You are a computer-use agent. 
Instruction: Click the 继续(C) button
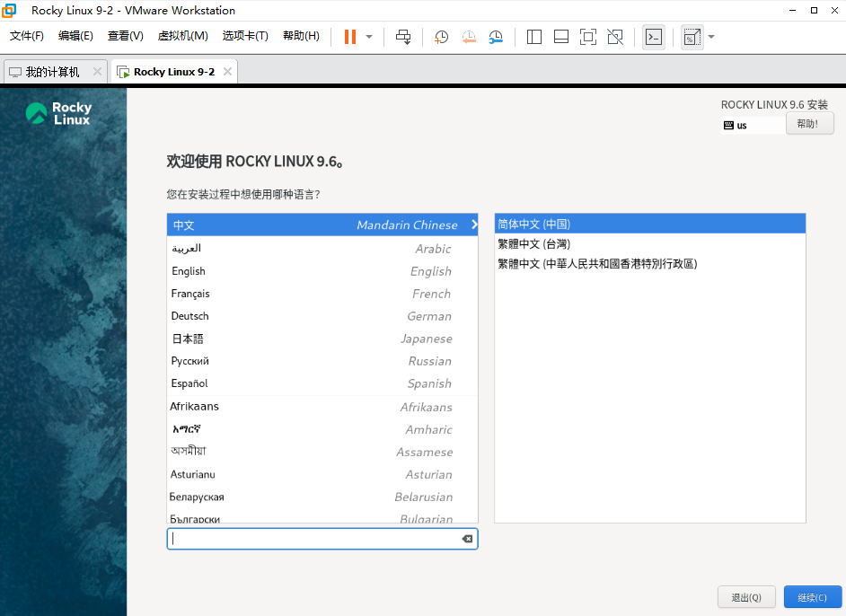coord(813,596)
